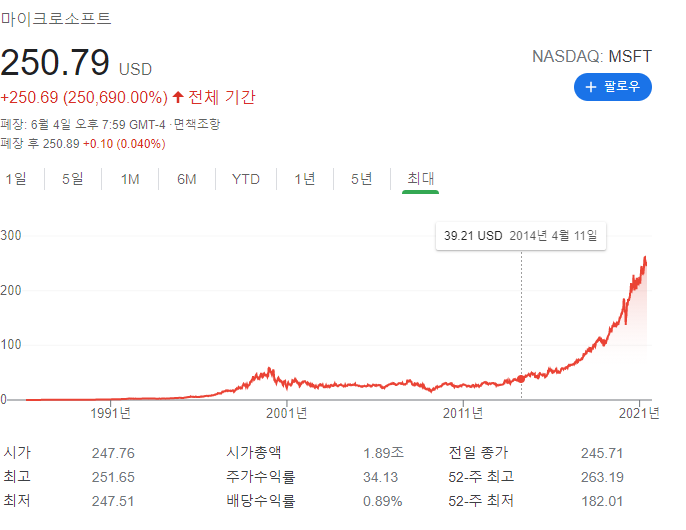This screenshot has height=530, width=686.
Task: Click the 전일 종가 label
Action: (478, 452)
